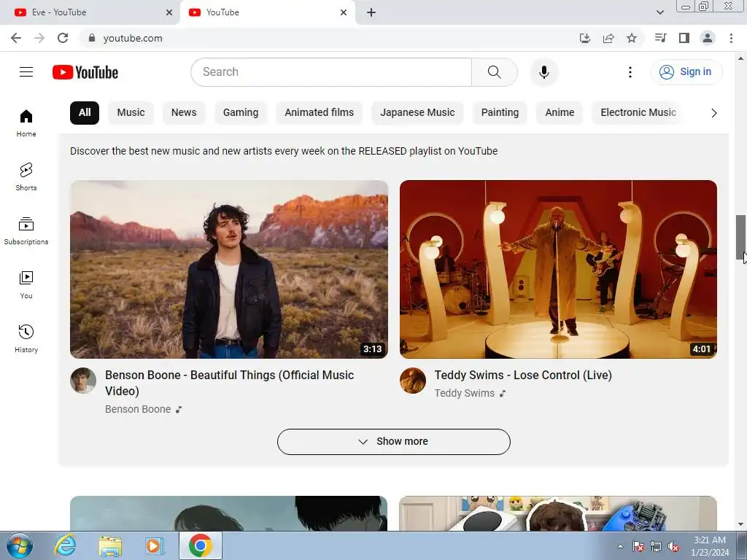
Task: Open Action Center flag tray icon
Action: click(638, 547)
